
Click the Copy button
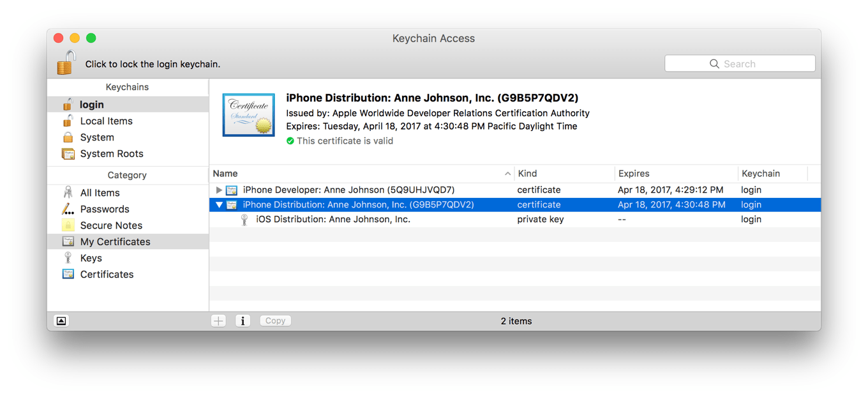pyautogui.click(x=275, y=320)
